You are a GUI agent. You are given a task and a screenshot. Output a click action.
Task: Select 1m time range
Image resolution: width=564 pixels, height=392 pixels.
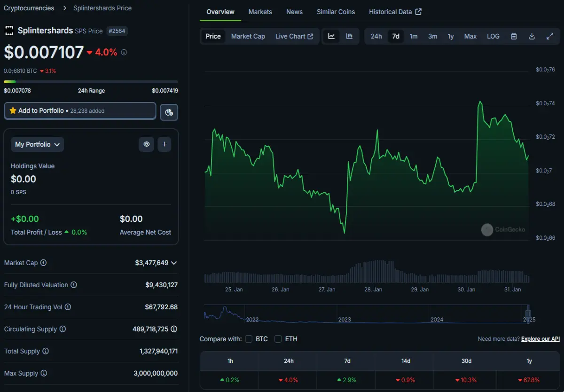pyautogui.click(x=414, y=36)
